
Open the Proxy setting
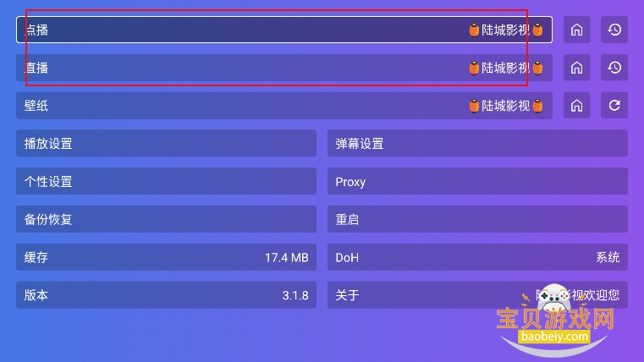477,182
